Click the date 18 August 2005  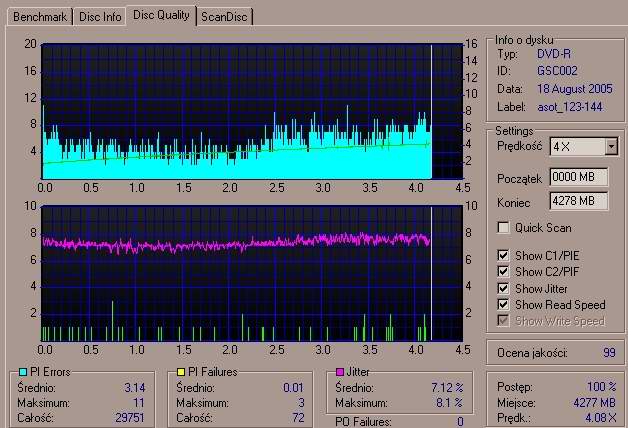point(575,89)
